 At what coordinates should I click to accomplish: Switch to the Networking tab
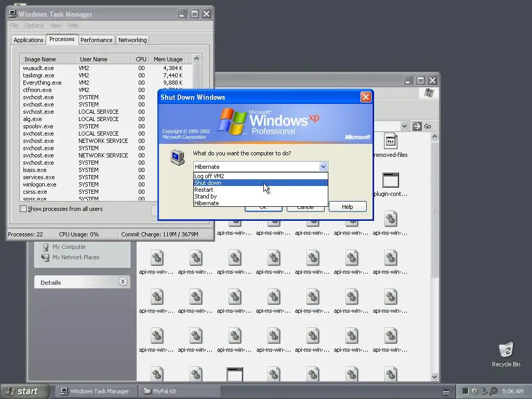[x=132, y=40]
